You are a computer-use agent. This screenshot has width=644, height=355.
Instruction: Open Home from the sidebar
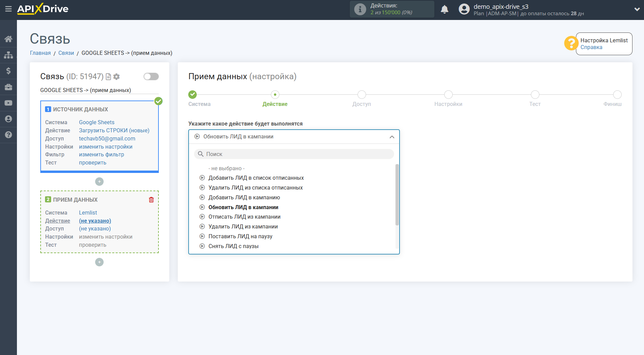pyautogui.click(x=8, y=39)
